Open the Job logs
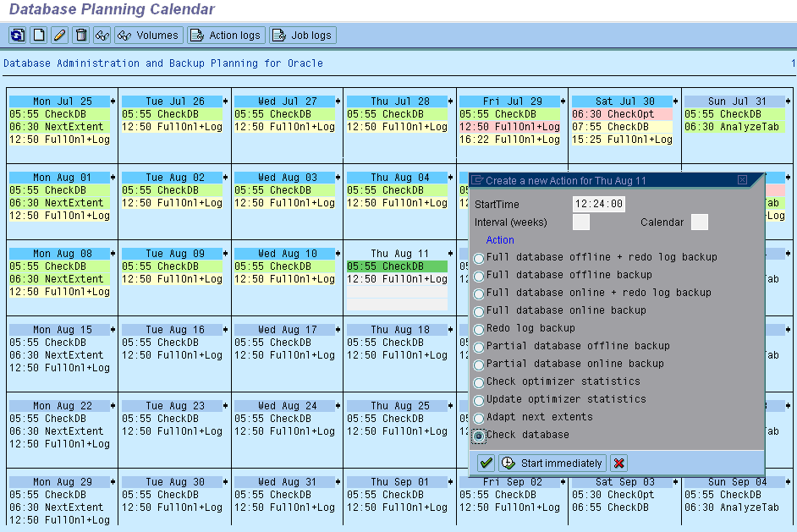Viewport: 797px width, 532px height. pos(303,35)
